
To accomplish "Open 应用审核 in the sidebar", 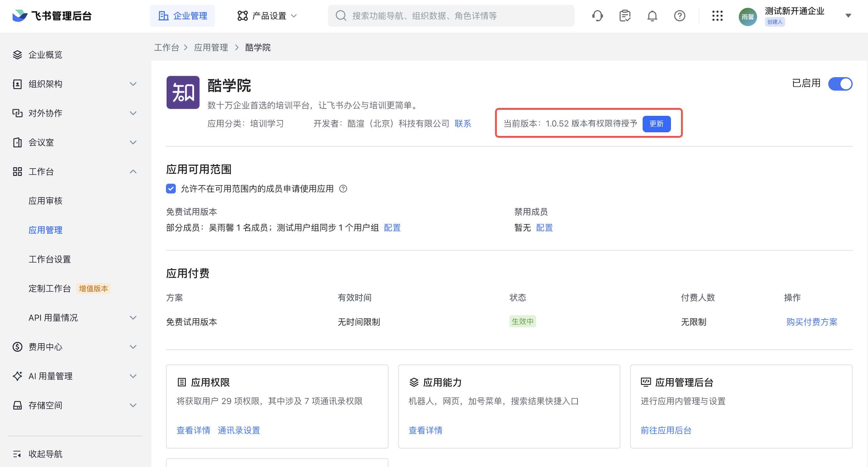I will [45, 201].
